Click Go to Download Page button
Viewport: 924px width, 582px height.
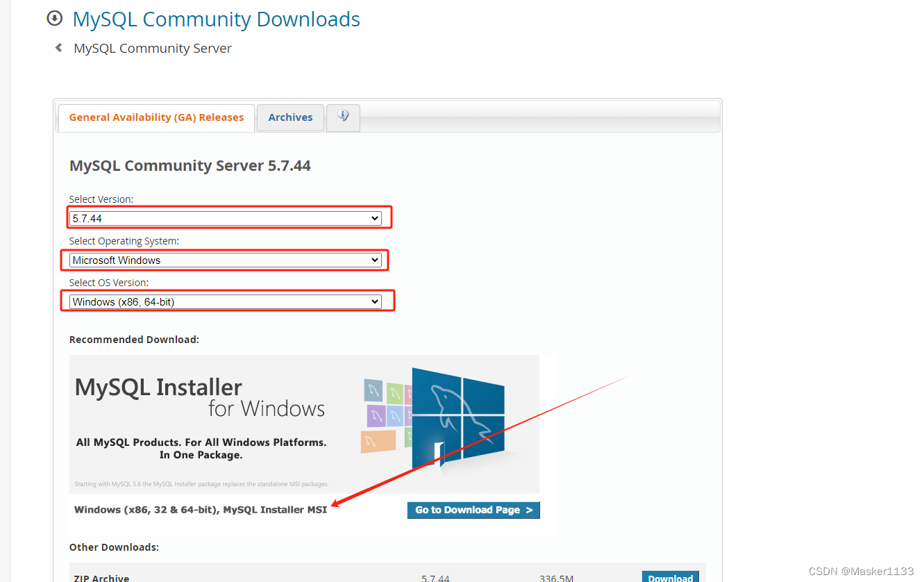tap(473, 510)
